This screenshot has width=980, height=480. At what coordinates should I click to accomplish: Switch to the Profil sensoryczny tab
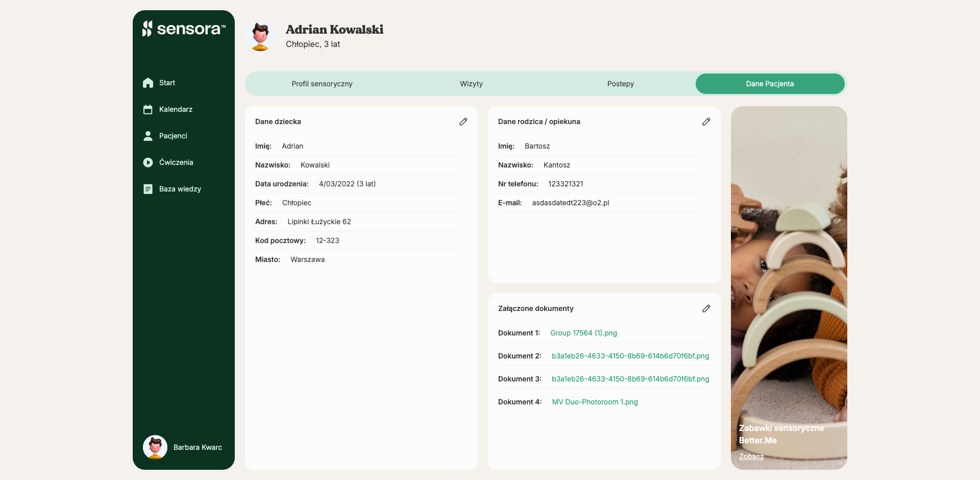pyautogui.click(x=322, y=84)
